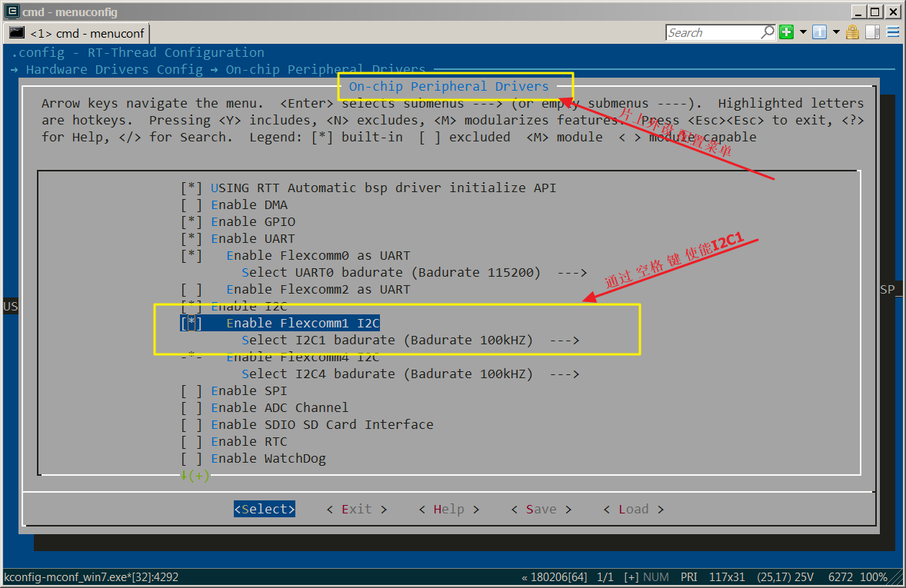Click the green new console plus icon
The height and width of the screenshot is (588, 906).
tap(786, 32)
